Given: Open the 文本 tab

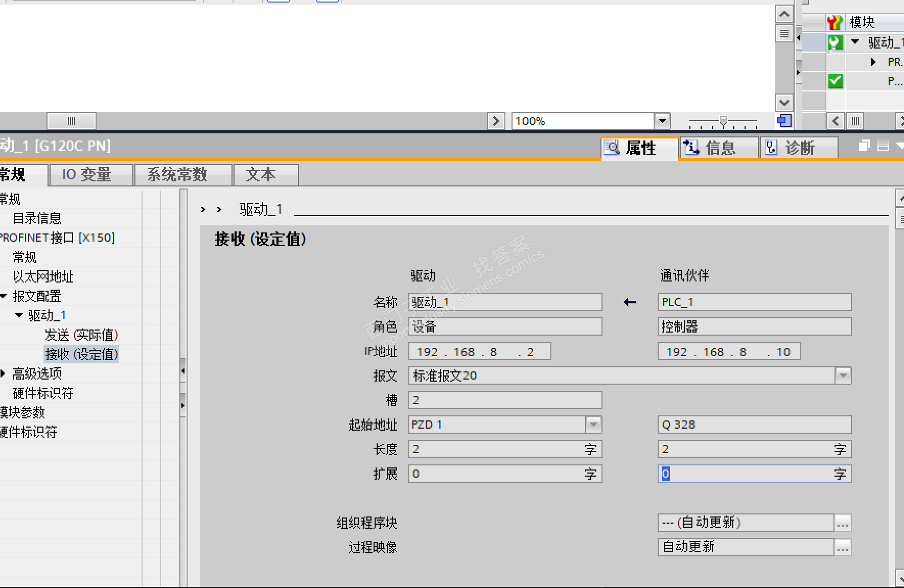Looking at the screenshot, I should click(266, 175).
